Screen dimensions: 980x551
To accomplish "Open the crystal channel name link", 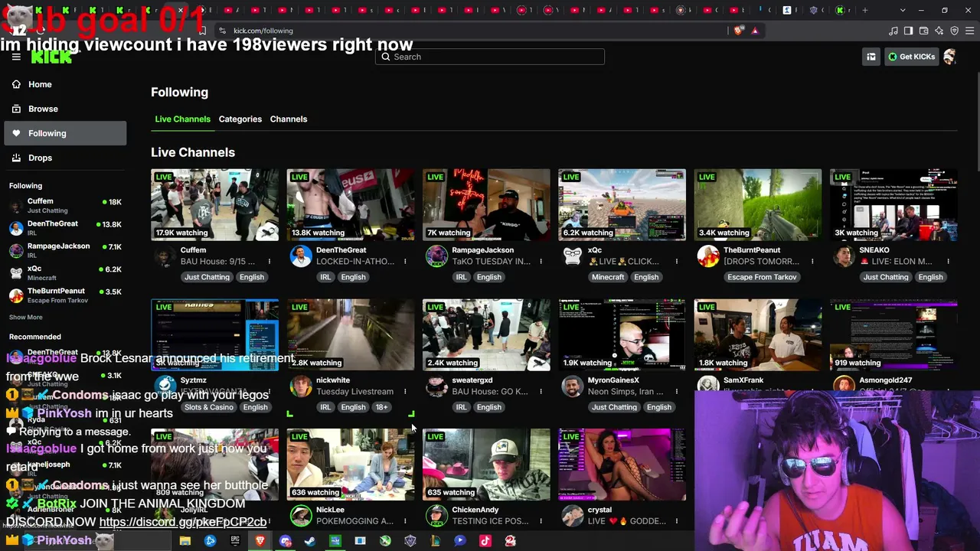I will tap(599, 510).
